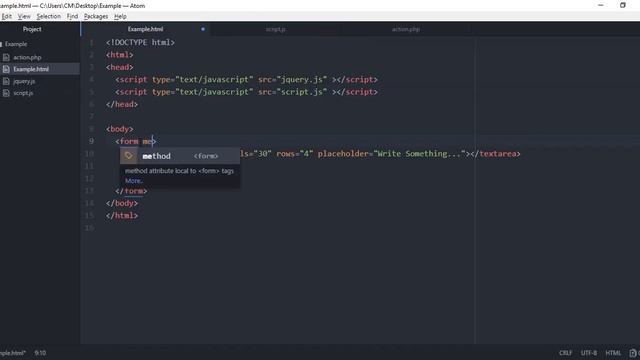
Task: Open the Packages menu
Action: tap(96, 16)
